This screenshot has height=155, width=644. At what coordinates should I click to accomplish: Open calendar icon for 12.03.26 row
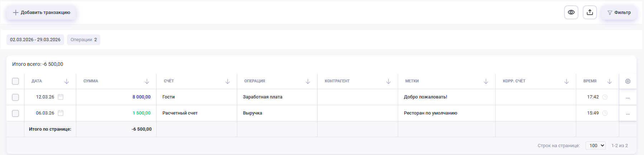(x=61, y=97)
